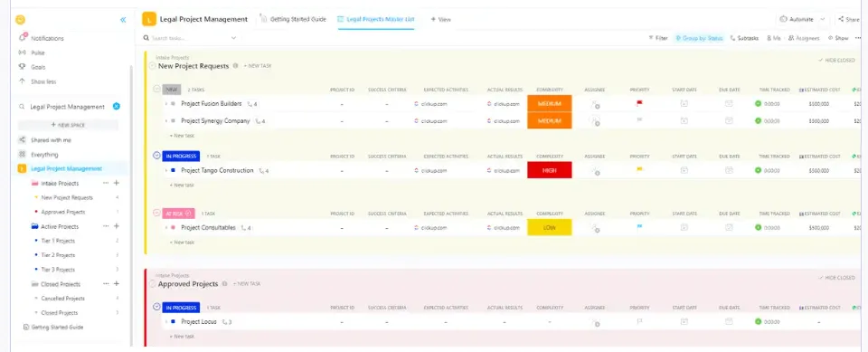Open Active Projects folder options ellipsis
The width and height of the screenshot is (868, 352).
106,226
